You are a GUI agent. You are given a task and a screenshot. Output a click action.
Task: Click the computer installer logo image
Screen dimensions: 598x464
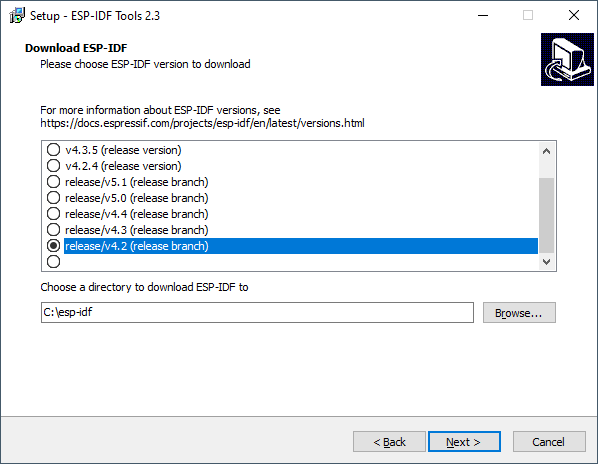(x=567, y=59)
